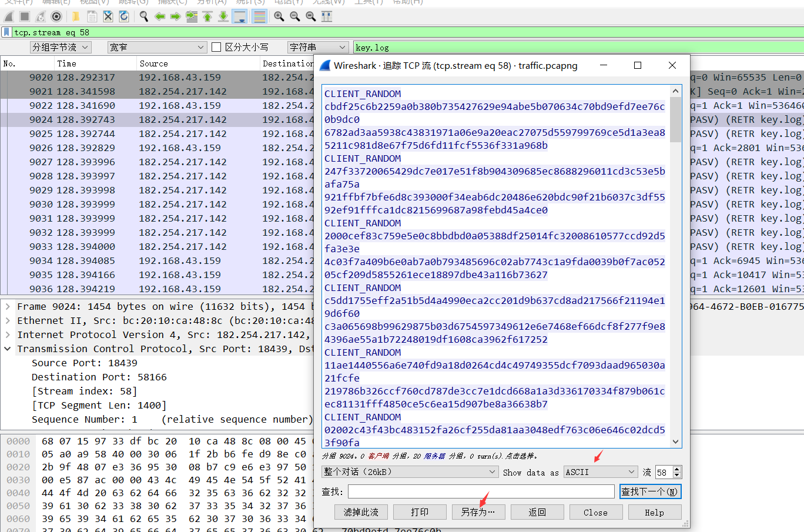This screenshot has height=532, width=804.
Task: Start capturing packets with the shark fin icon
Action: [9, 16]
